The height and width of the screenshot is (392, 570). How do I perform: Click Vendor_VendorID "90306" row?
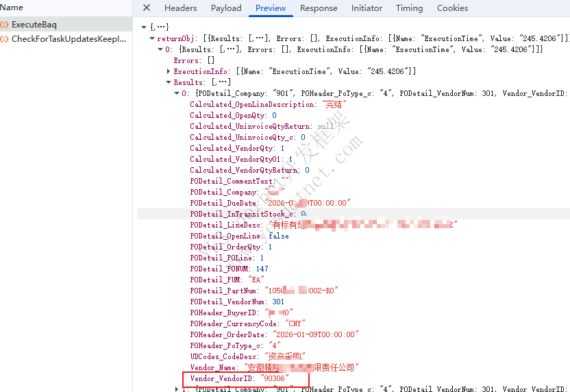coord(240,378)
